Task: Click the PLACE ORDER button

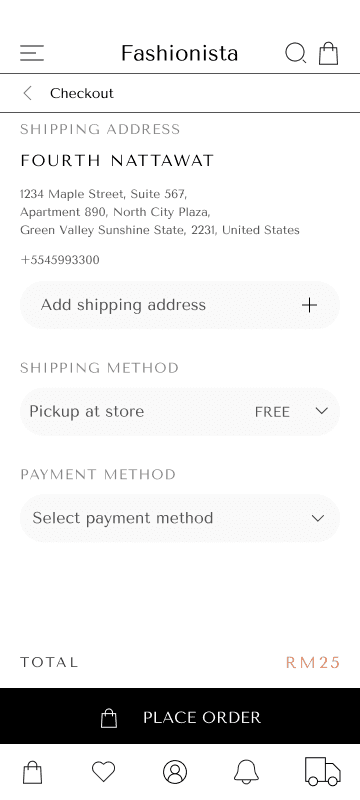Action: (x=180, y=716)
